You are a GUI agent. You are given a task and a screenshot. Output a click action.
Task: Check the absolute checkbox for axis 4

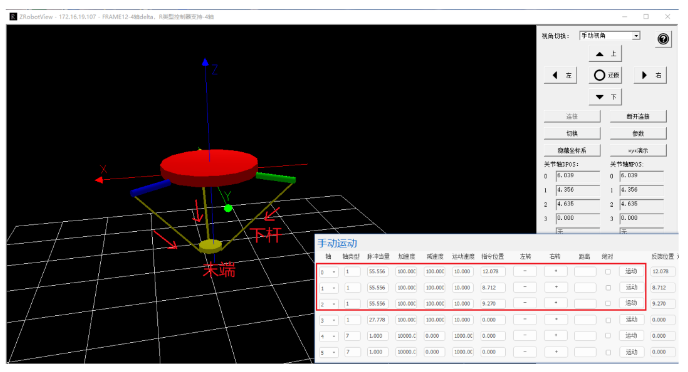point(608,336)
